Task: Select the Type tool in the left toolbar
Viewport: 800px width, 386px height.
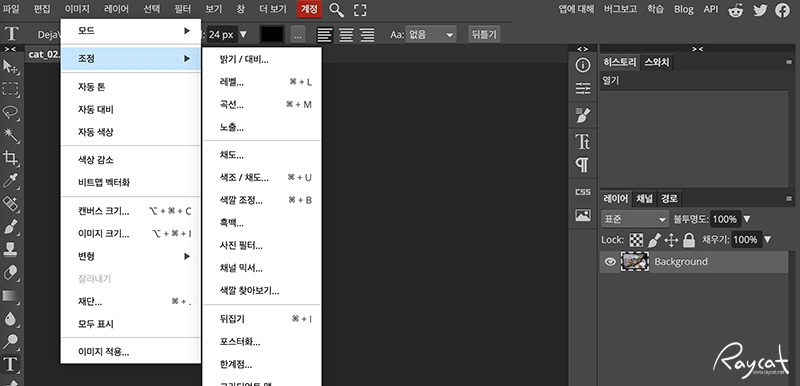Action: [10, 364]
